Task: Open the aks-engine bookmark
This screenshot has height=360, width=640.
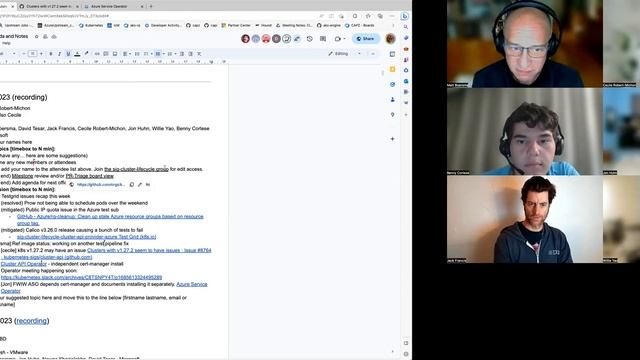Action: point(329,25)
